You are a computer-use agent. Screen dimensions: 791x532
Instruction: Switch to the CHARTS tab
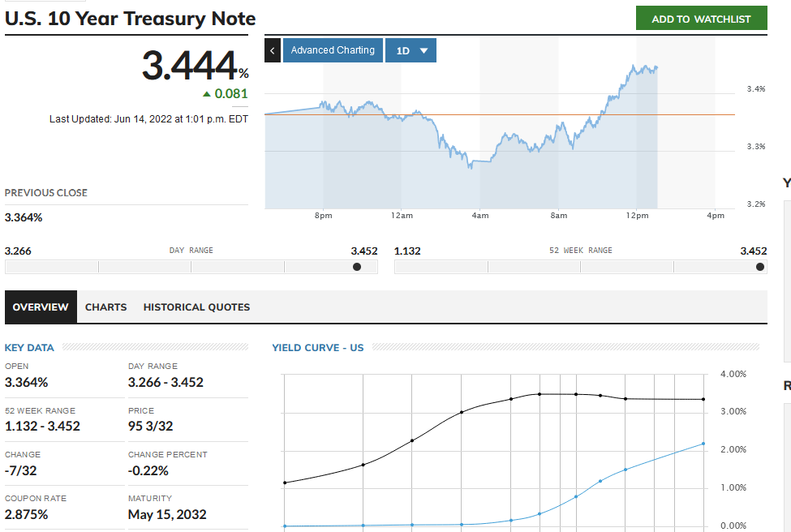[x=106, y=307]
